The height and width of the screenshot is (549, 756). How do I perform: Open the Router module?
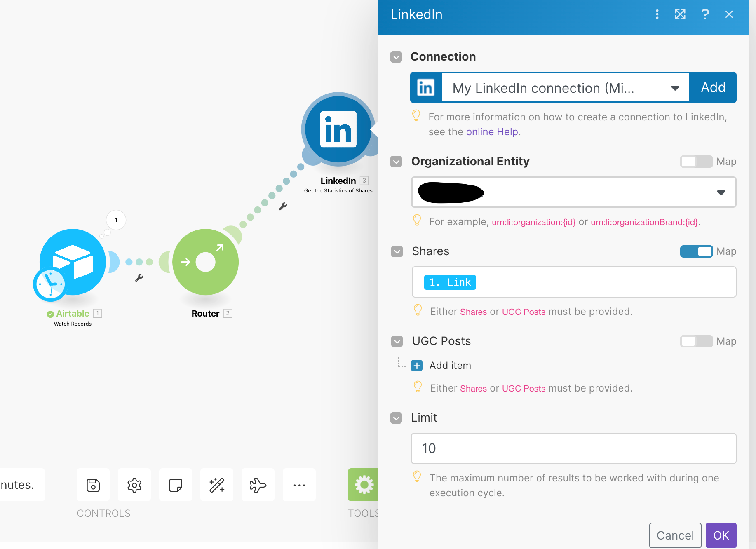(x=206, y=262)
